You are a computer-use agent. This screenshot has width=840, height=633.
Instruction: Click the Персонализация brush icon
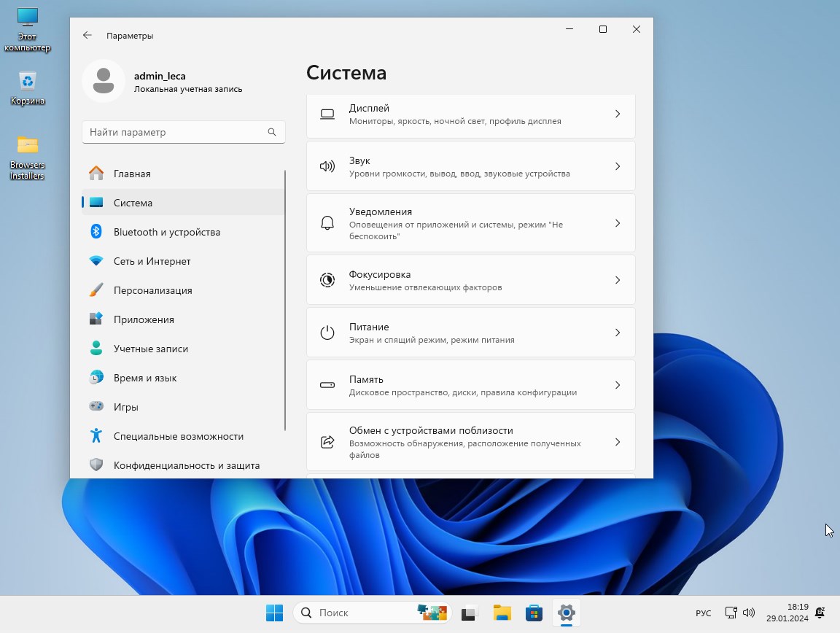(x=96, y=290)
